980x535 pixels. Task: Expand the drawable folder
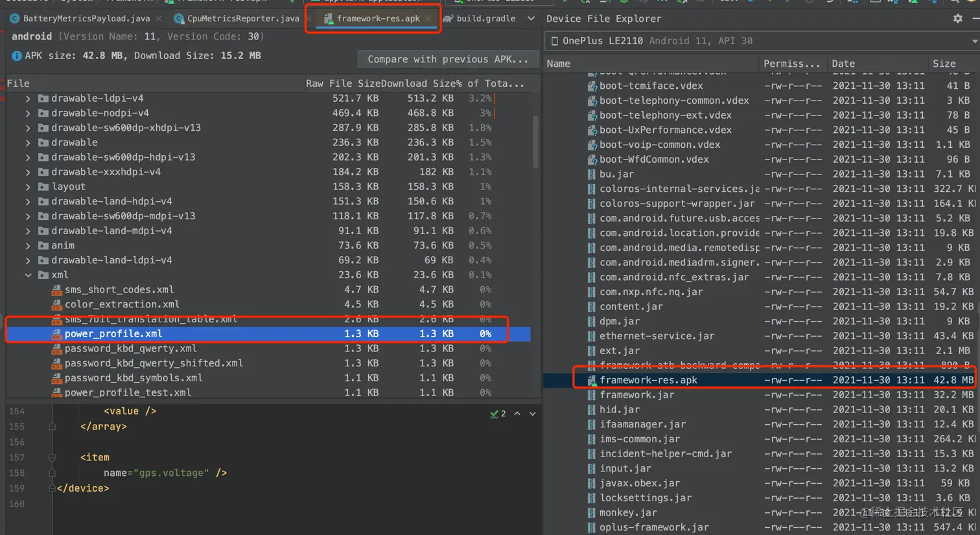28,143
